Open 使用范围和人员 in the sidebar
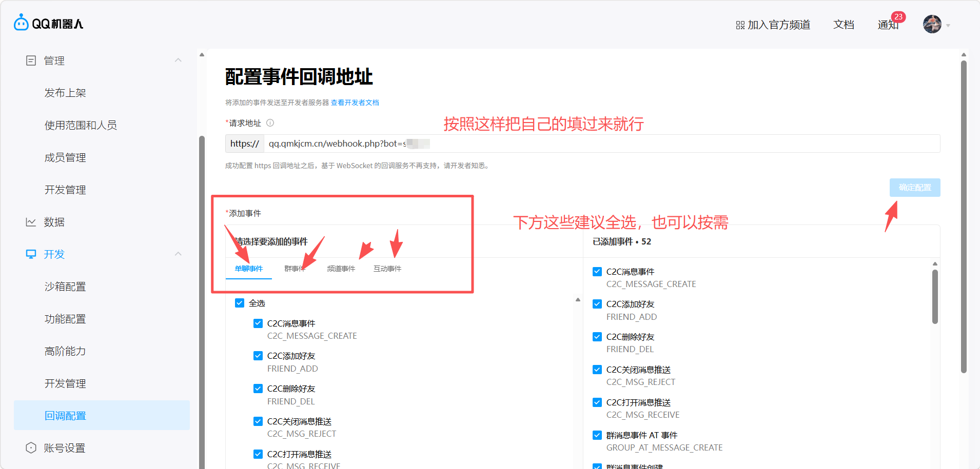 tap(81, 125)
